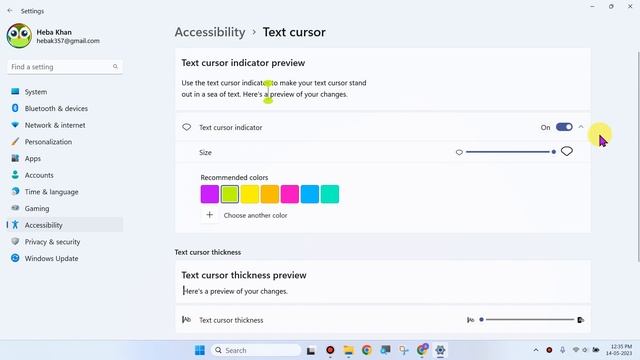This screenshot has width=640, height=360.
Task: Click the Settings gear on the taskbar
Action: point(440,350)
